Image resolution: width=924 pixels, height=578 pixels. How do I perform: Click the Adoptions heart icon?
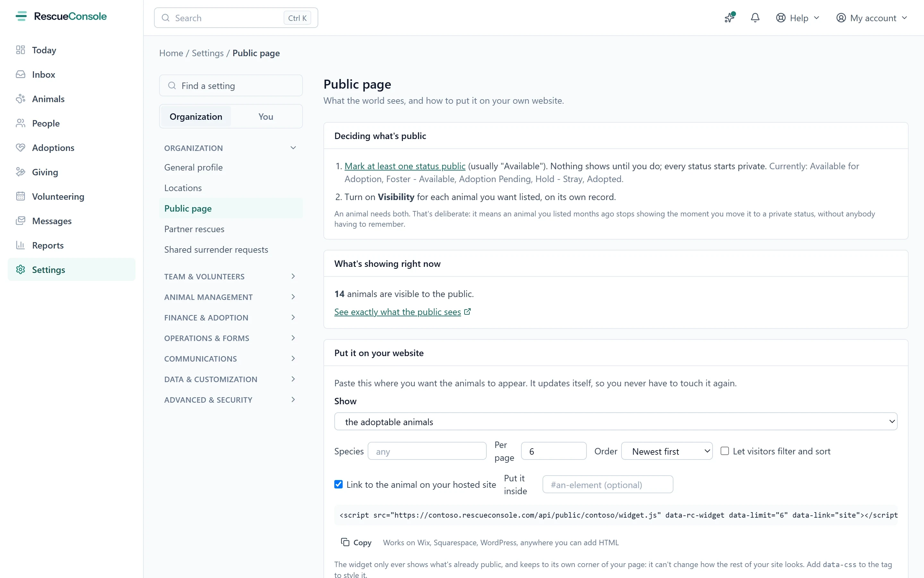click(x=21, y=148)
